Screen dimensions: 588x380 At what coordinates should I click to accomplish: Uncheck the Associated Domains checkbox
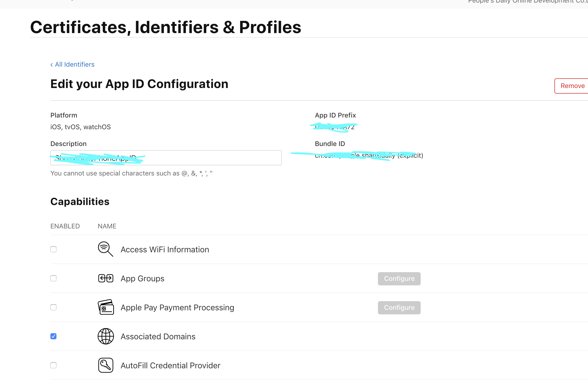[53, 336]
